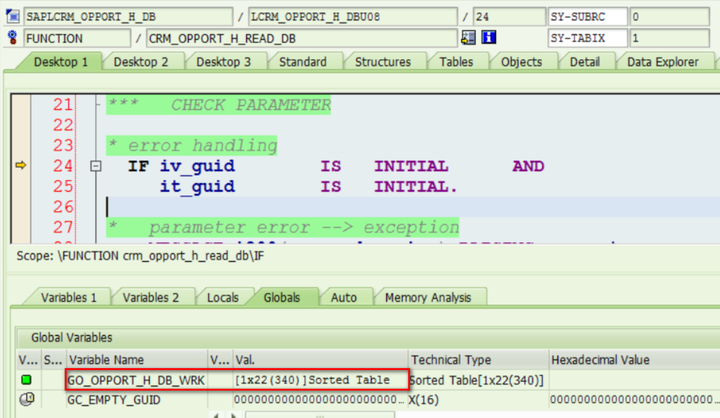
Task: Click the GO_OPPORT_H_DB_WRK variable name
Action: coord(136,380)
